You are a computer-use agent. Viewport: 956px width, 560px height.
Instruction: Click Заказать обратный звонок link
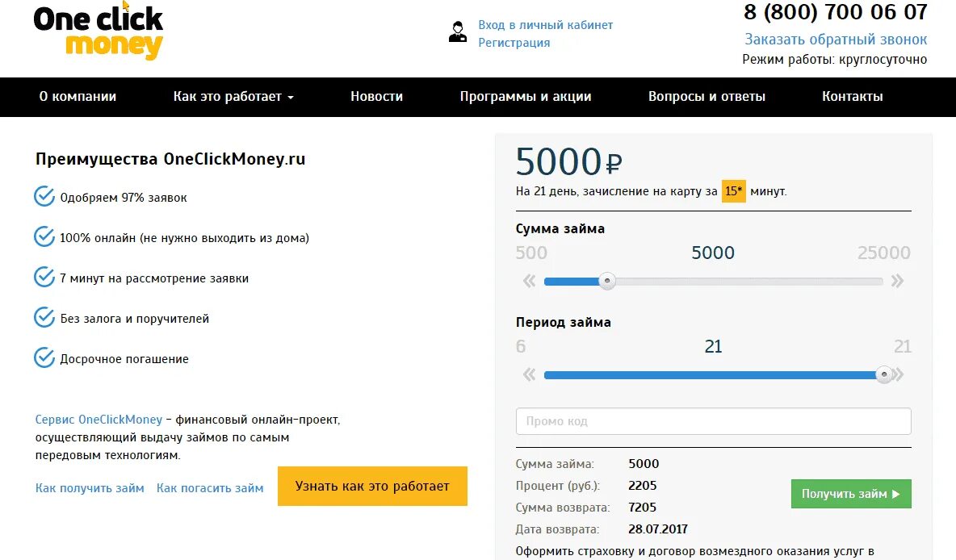(836, 40)
